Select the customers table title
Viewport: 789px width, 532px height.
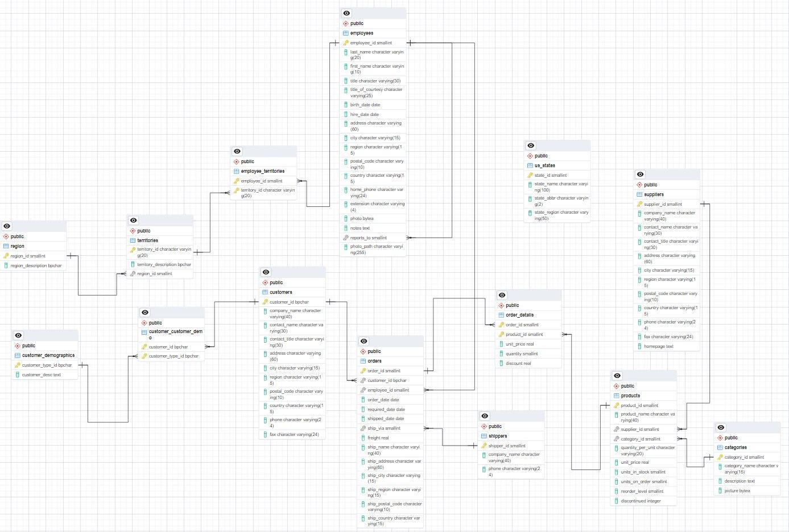[x=281, y=292]
